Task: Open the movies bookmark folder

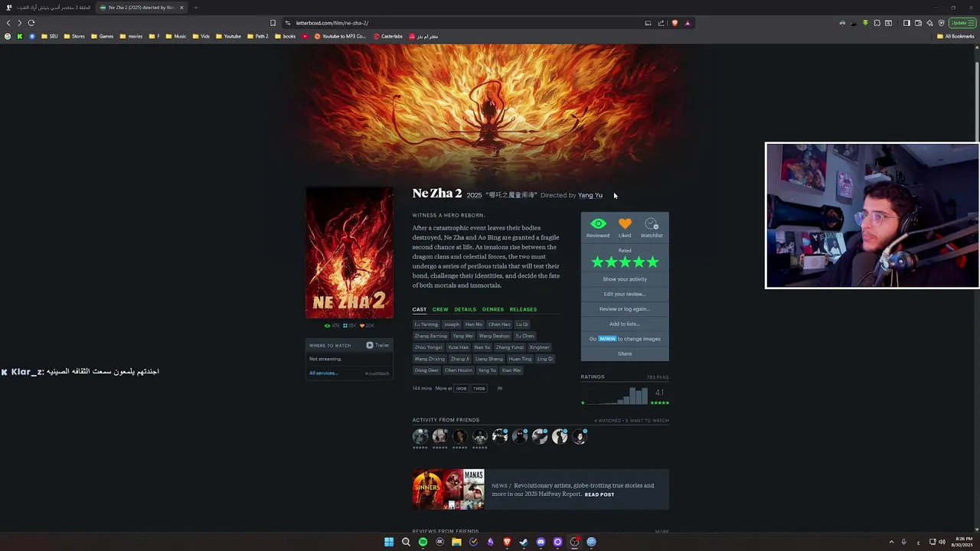Action: click(x=131, y=37)
